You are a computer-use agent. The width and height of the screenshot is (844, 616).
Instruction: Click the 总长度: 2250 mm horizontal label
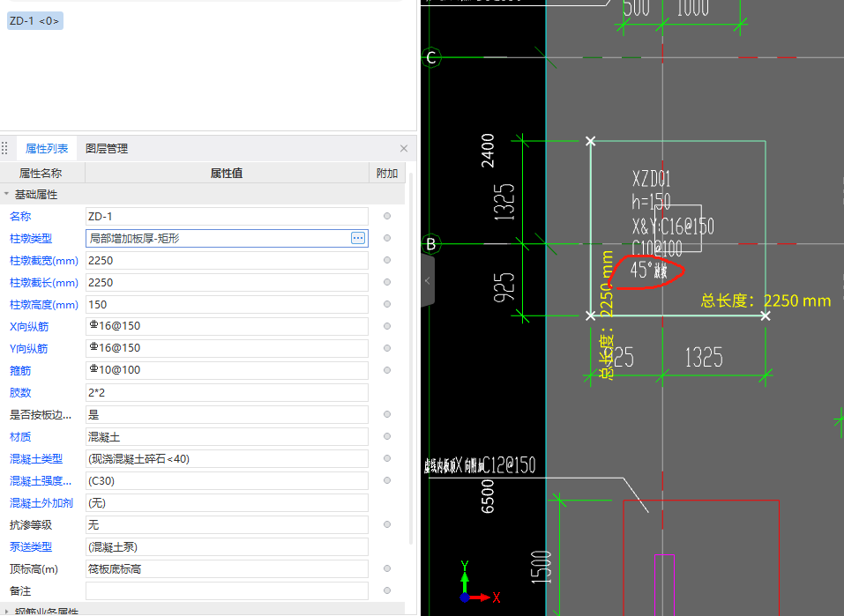point(766,301)
